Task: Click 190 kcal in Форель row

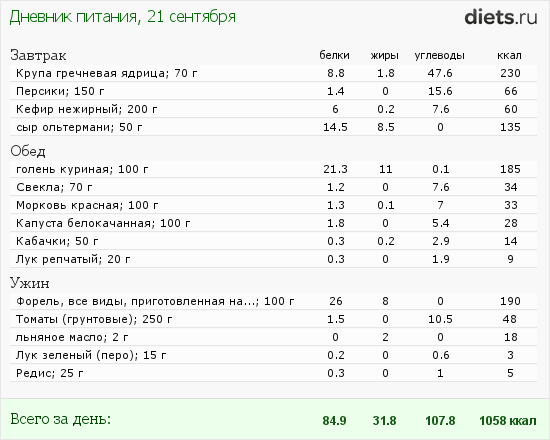Action: pyautogui.click(x=510, y=301)
